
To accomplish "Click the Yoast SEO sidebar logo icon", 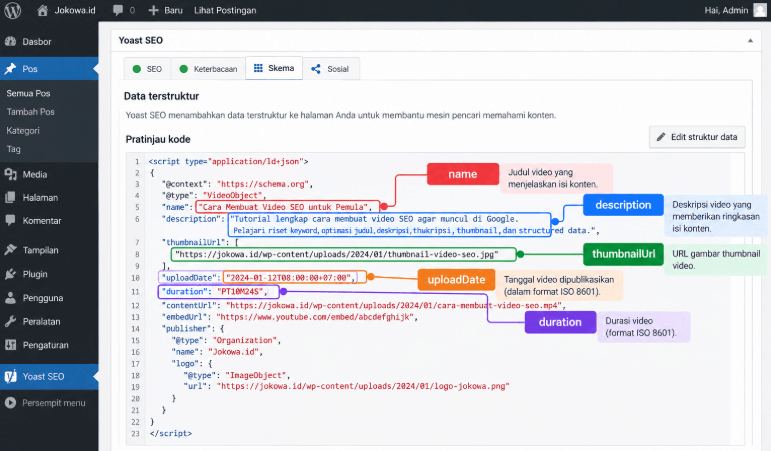I will (x=10, y=376).
